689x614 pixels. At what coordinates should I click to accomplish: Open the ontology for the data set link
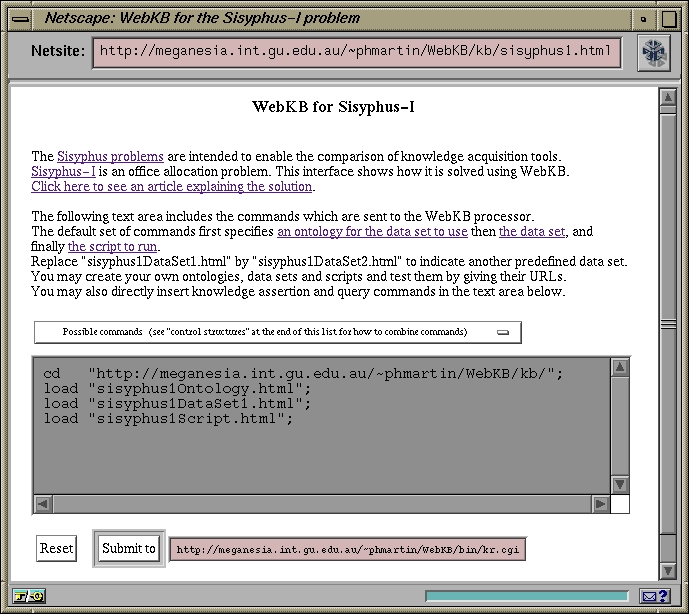tap(372, 232)
